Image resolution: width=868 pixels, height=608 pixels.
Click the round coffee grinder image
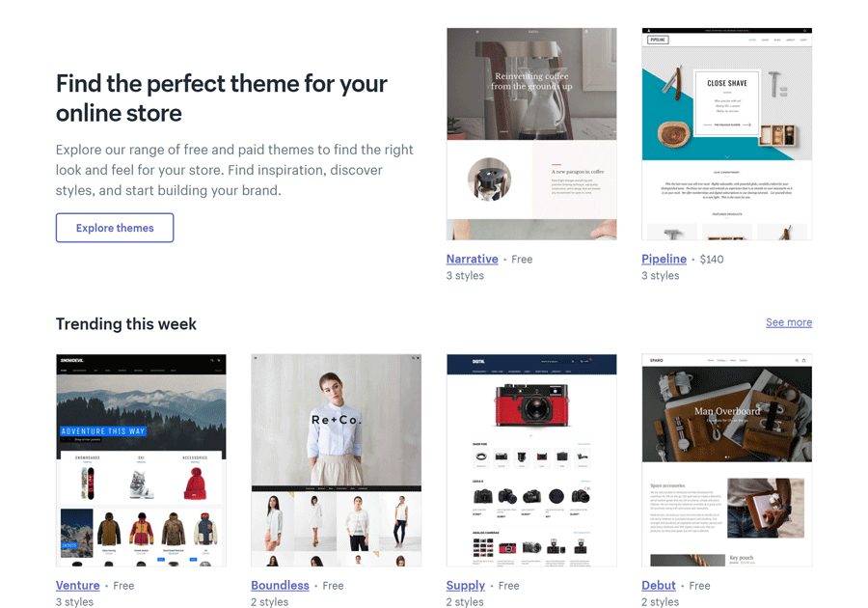(489, 179)
